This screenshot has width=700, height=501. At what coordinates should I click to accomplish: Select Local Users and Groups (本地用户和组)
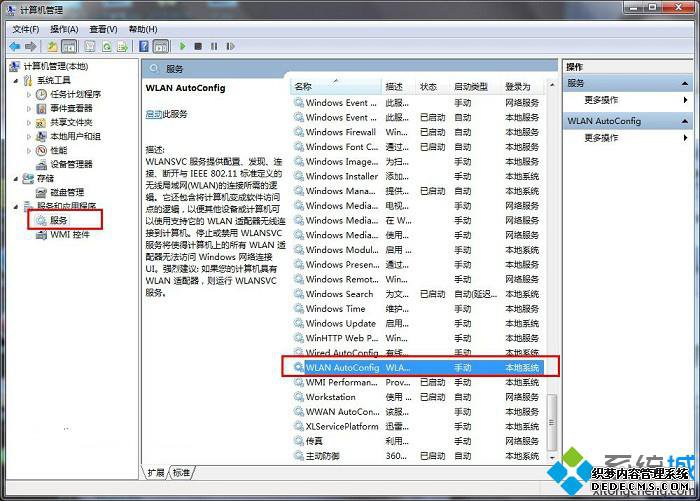(75, 136)
